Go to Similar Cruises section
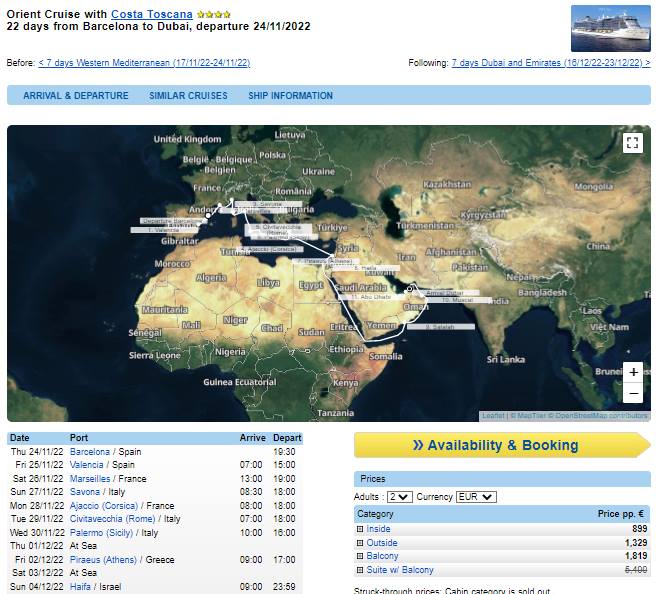This screenshot has height=594, width=656. [188, 95]
